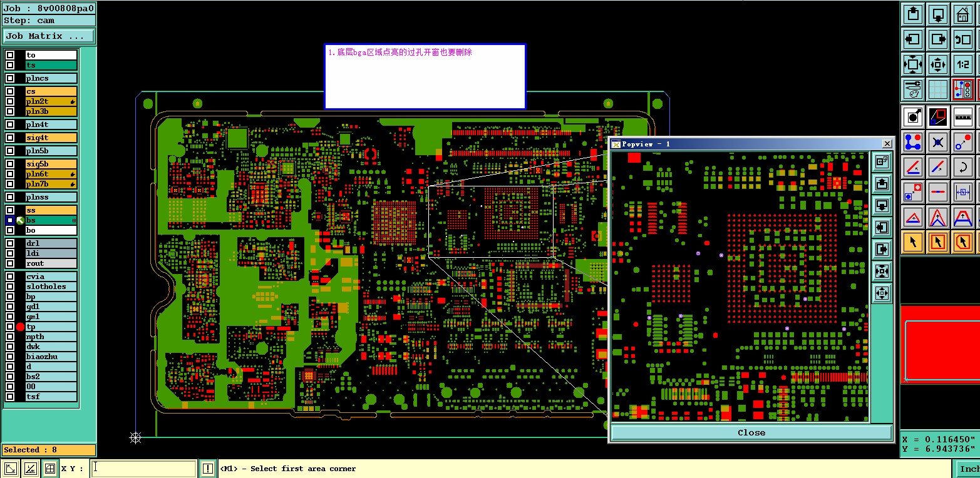Click the red dot on tp layer
This screenshot has width=980, height=478.
(20, 327)
